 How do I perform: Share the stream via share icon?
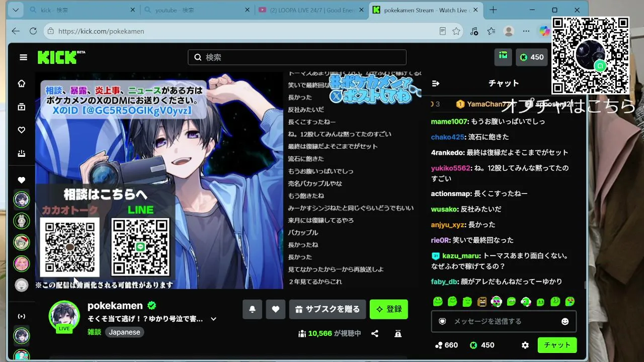(x=375, y=333)
